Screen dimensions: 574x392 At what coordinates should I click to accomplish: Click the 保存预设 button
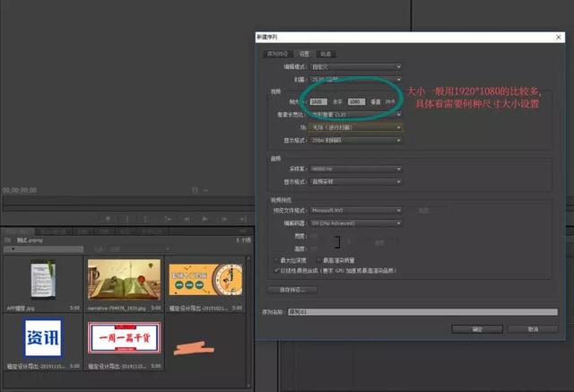(292, 290)
